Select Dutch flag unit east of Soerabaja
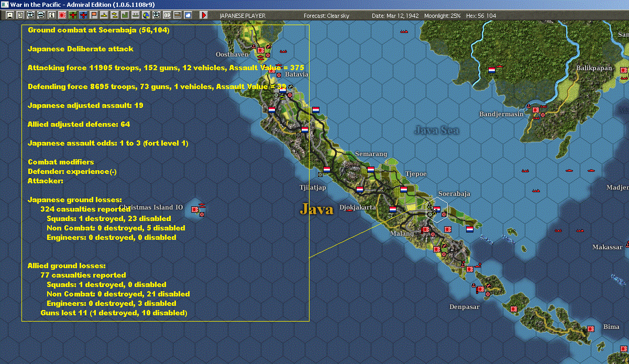This screenshot has width=629, height=364. click(x=470, y=229)
